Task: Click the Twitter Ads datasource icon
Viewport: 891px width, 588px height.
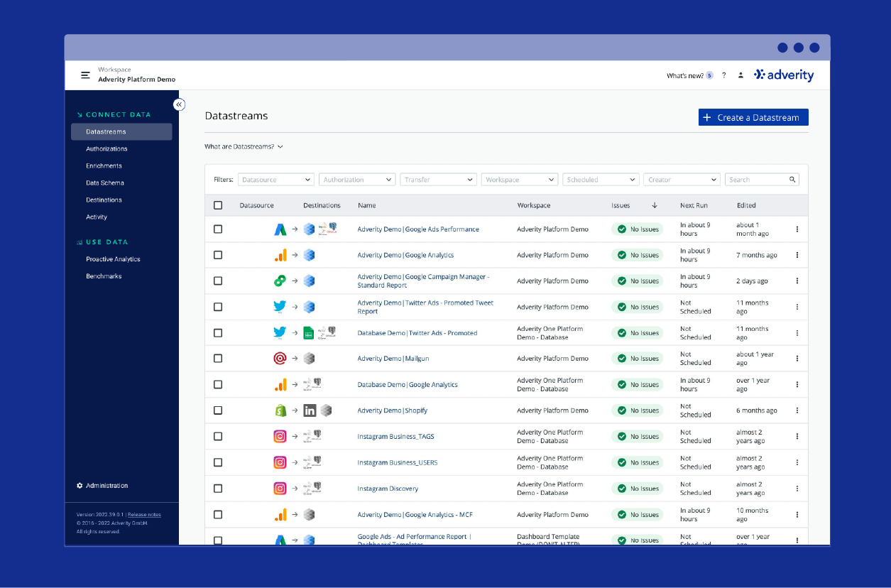Action: click(280, 307)
